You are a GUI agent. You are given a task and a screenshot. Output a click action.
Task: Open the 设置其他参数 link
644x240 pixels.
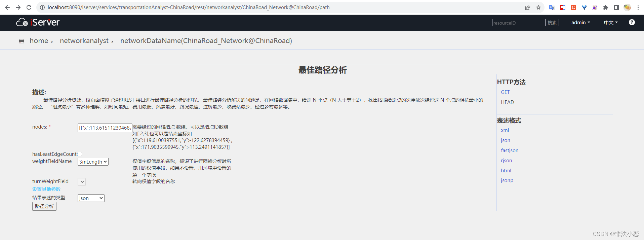[x=46, y=189]
